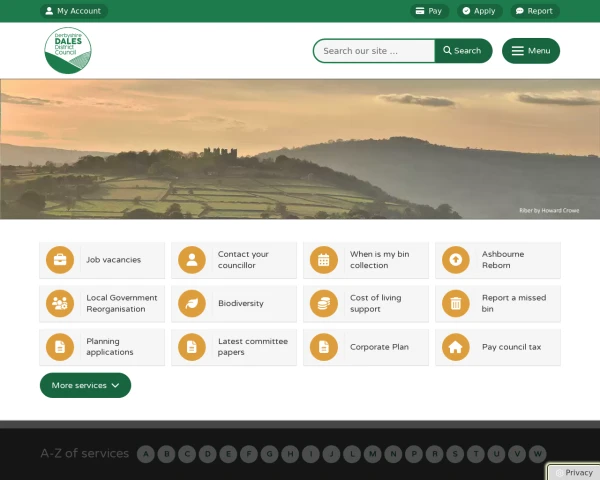
Task: Click the Pay button in top bar
Action: pyautogui.click(x=429, y=11)
